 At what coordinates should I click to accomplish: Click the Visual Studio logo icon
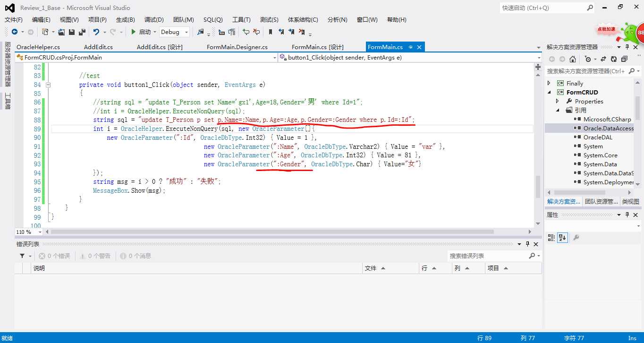(9, 8)
